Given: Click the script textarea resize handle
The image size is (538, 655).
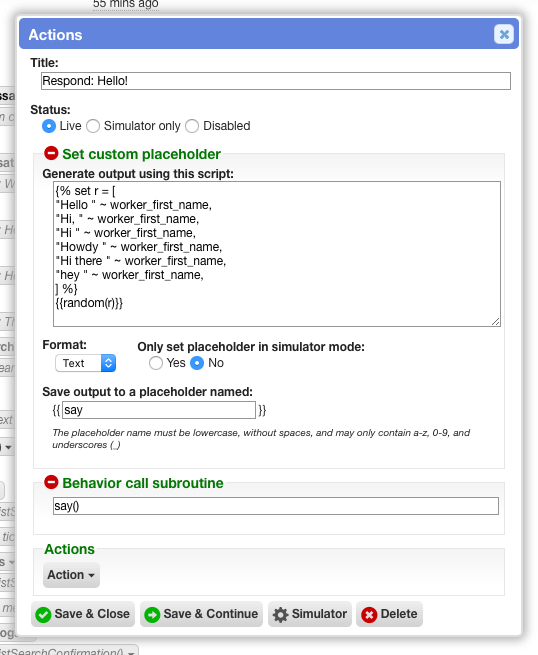Looking at the screenshot, I should (x=495, y=321).
